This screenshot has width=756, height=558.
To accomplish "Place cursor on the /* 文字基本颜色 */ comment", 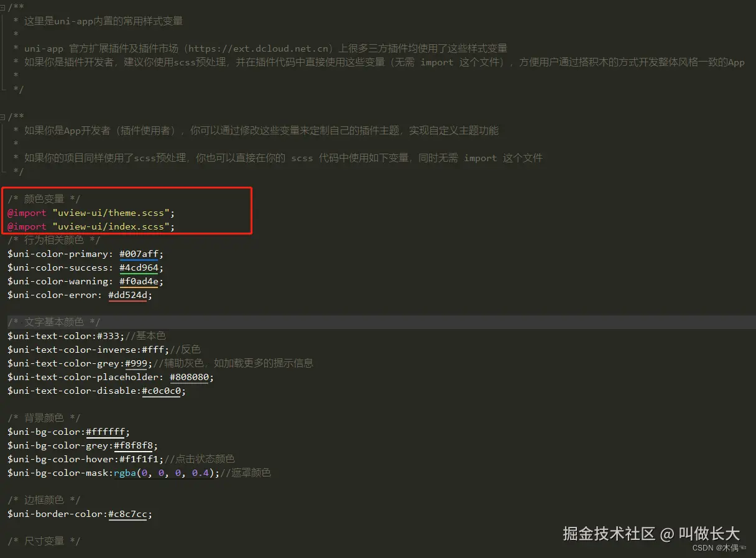I will coord(54,322).
